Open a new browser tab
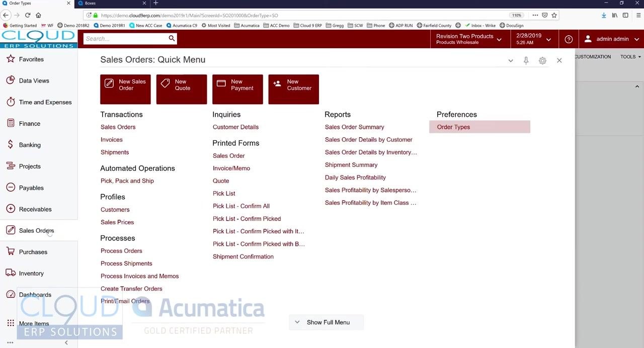This screenshot has width=644, height=348. (155, 3)
